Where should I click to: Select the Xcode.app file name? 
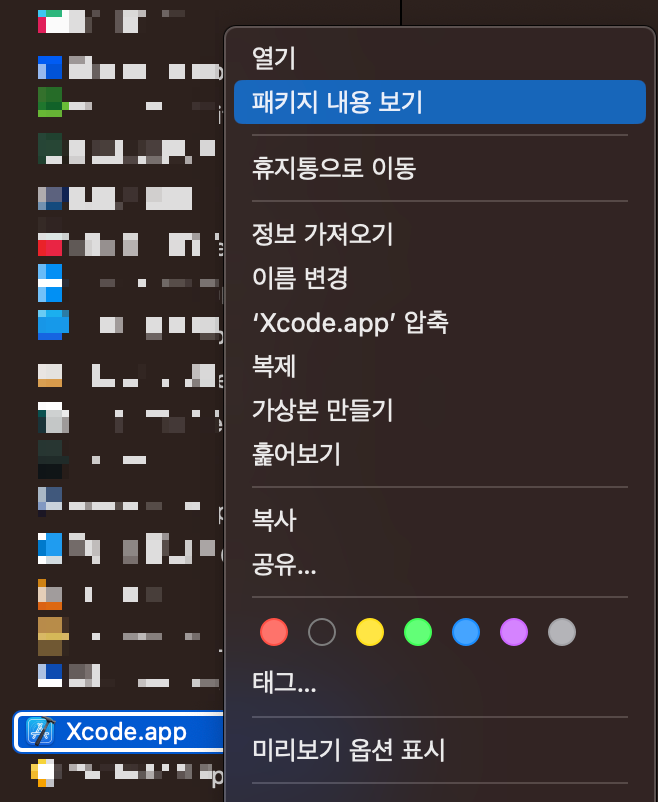tap(126, 732)
